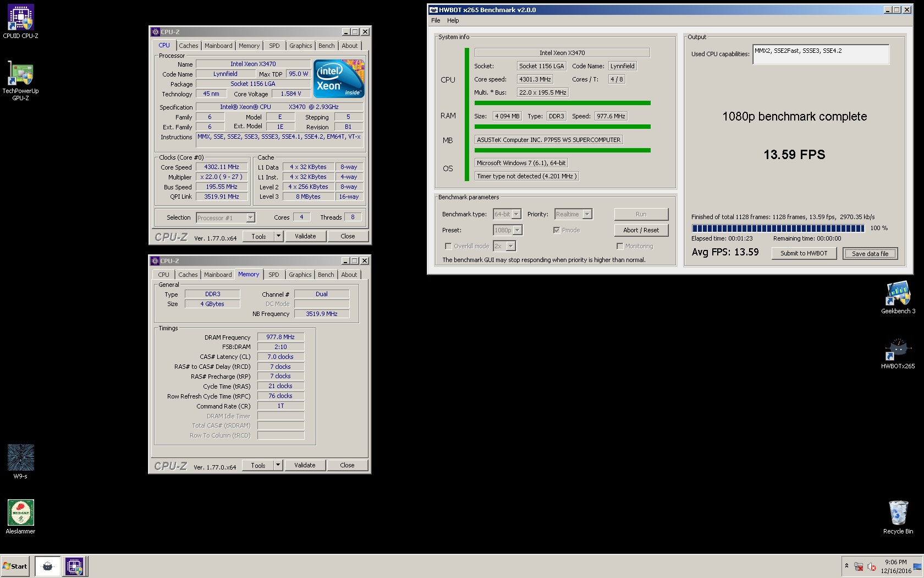The width and height of the screenshot is (924, 578).
Task: Click the network tray icon
Action: click(x=859, y=566)
